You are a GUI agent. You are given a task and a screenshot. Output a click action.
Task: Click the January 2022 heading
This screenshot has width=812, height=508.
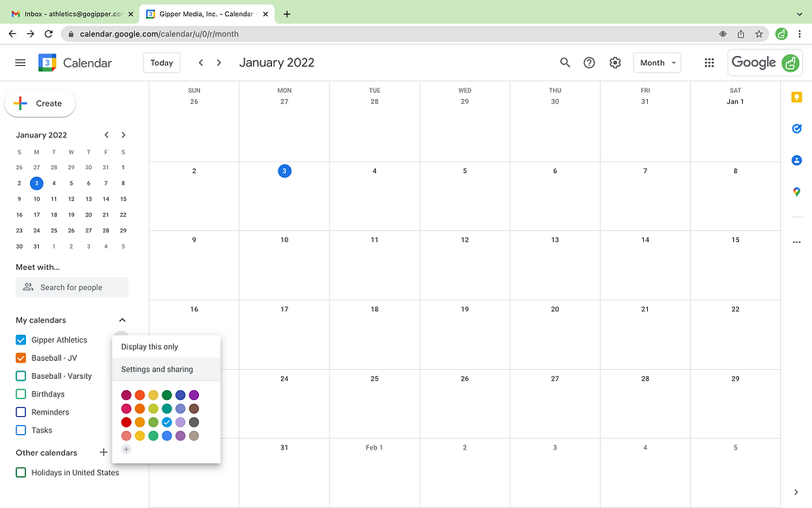click(x=277, y=63)
